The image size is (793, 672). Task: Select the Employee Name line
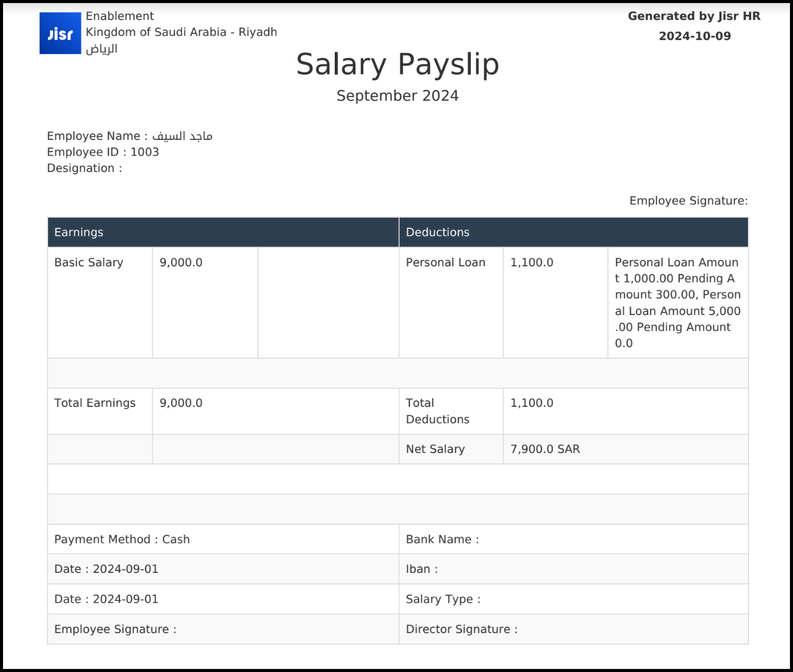tap(130, 136)
